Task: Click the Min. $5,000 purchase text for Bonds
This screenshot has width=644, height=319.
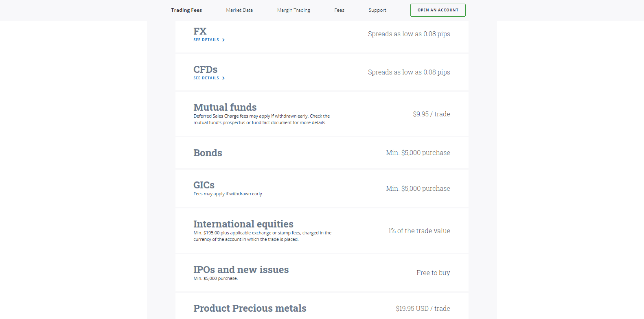Action: tap(418, 153)
